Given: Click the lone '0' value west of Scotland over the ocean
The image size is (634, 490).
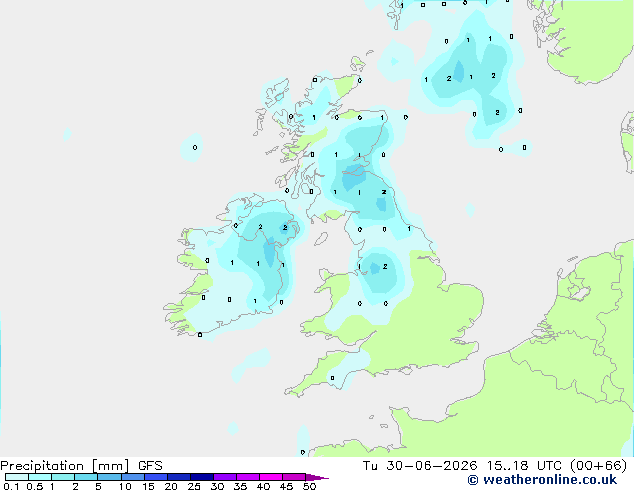Looking at the screenshot, I should (x=195, y=148).
